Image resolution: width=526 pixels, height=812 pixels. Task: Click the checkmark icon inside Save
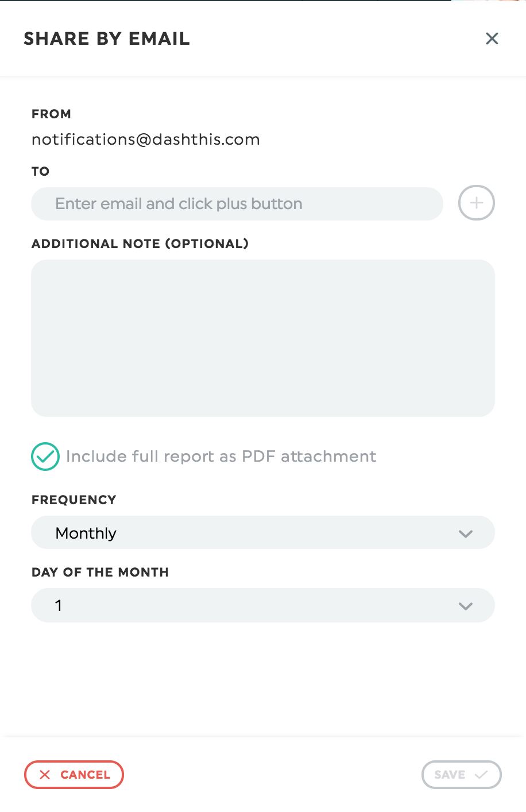(481, 775)
